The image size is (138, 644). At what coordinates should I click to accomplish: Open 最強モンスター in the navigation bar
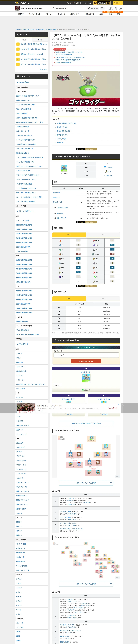[75, 14]
